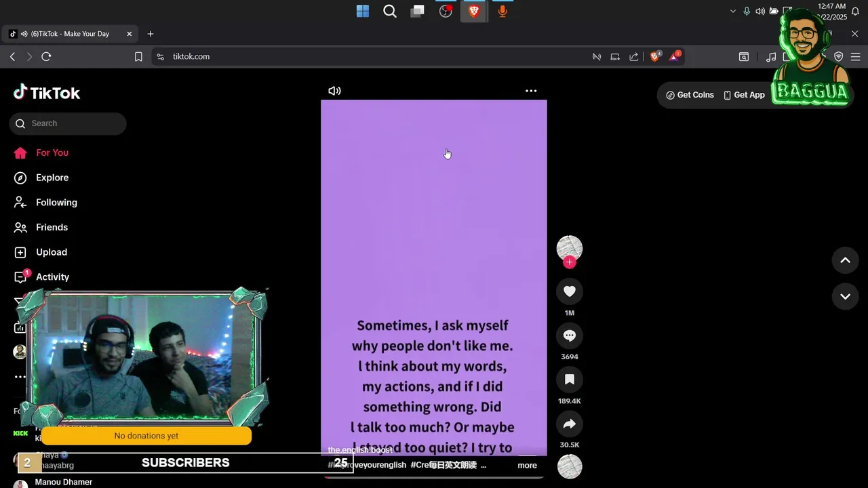868x488 pixels.
Task: Select the TikTok - Make Your Day tab
Action: 71,34
